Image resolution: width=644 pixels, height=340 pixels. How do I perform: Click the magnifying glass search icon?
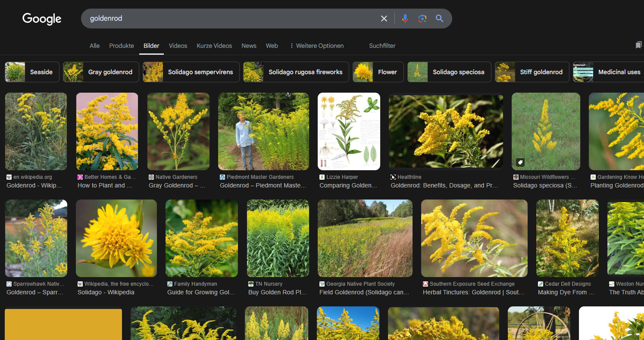(x=439, y=19)
